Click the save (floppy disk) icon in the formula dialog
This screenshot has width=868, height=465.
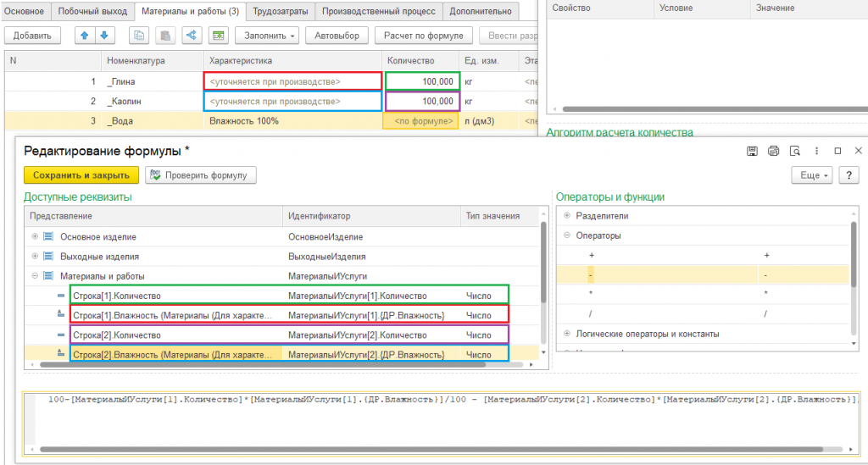click(x=751, y=151)
